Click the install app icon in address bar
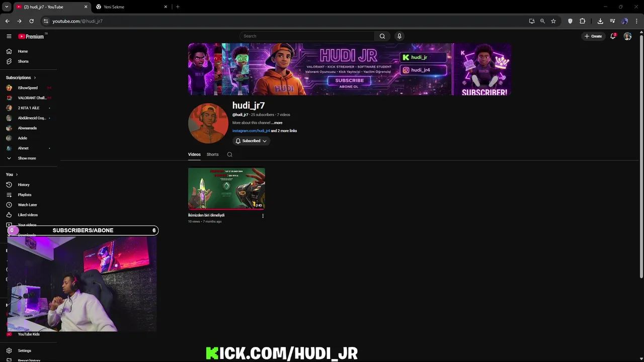The width and height of the screenshot is (644, 362). click(x=532, y=21)
